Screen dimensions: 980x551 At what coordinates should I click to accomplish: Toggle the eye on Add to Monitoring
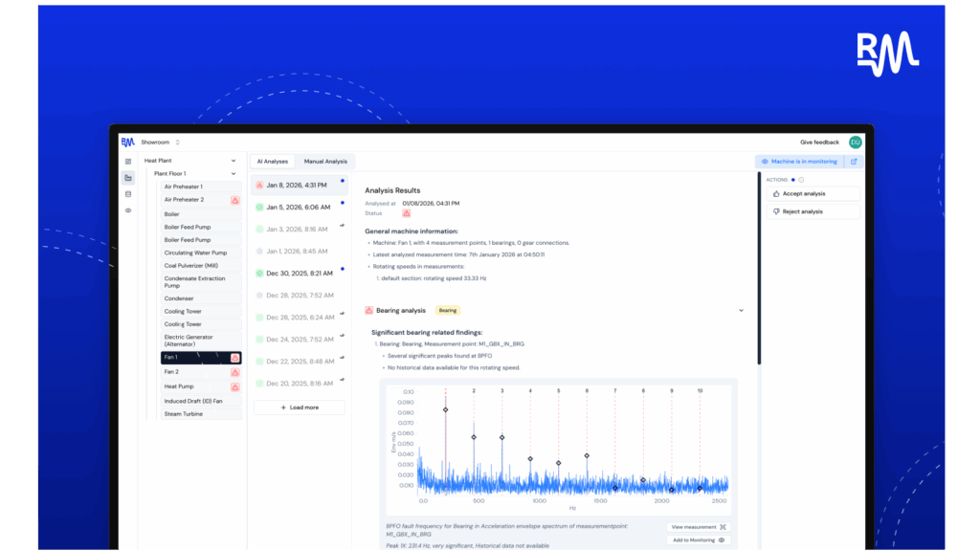coord(723,539)
